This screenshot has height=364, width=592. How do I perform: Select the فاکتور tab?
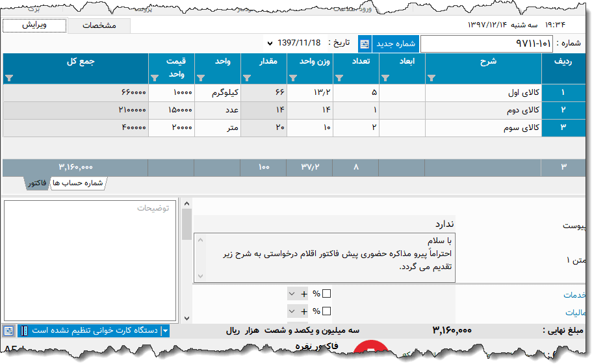[x=37, y=183]
